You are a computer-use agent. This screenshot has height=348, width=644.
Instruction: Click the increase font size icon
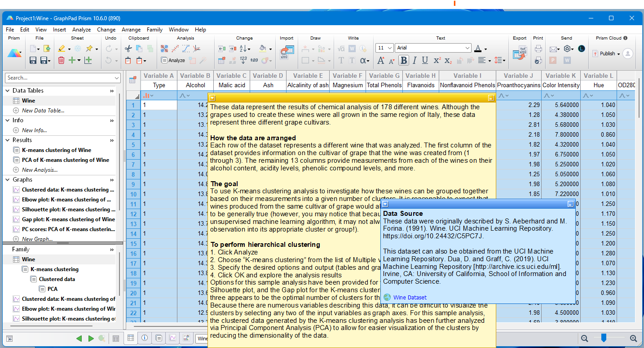[381, 60]
